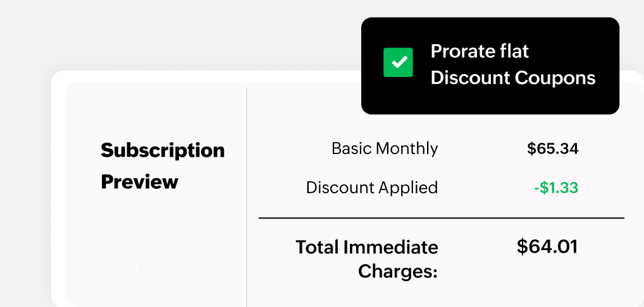644x307 pixels.
Task: Click the minus sign of the discount amount
Action: [536, 188]
